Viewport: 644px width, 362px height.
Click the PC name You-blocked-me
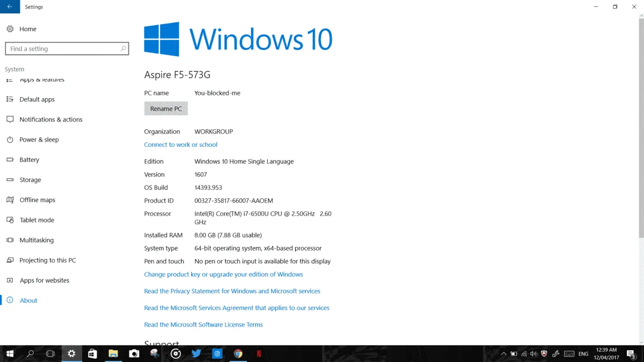pyautogui.click(x=217, y=93)
